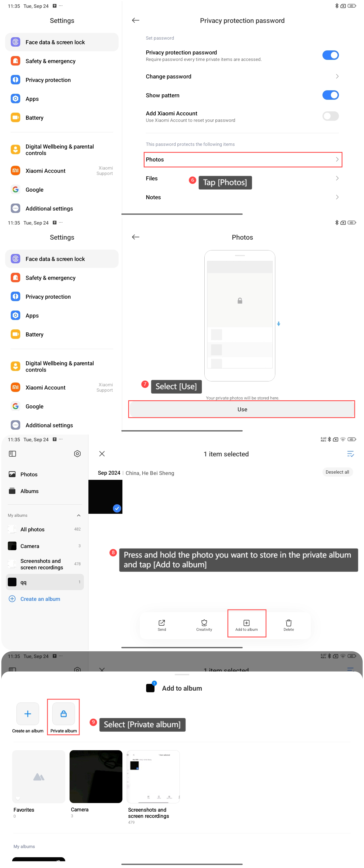The image size is (364, 868).
Task: Collapse the My albums section chevron
Action: [x=78, y=515]
